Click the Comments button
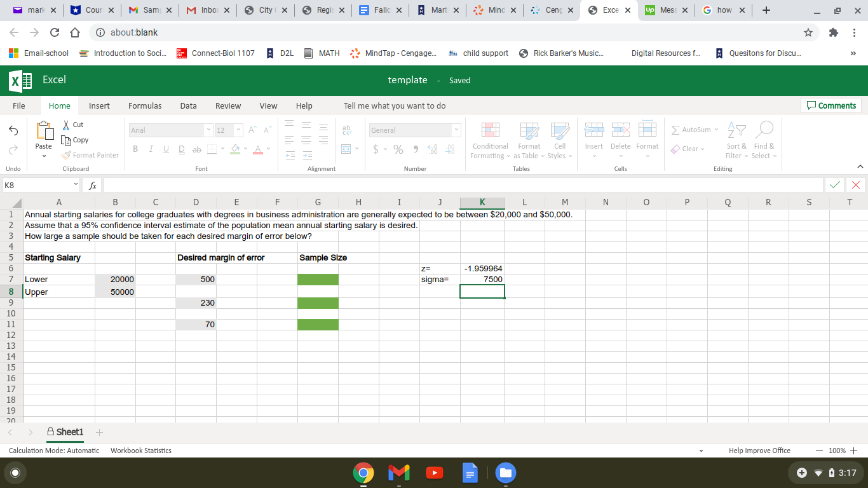 pos(831,106)
